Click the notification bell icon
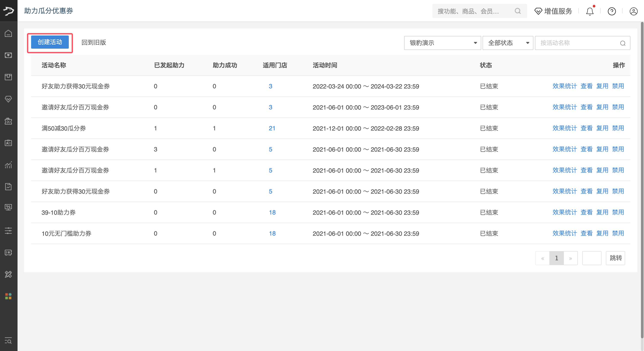644x351 pixels. click(x=590, y=11)
